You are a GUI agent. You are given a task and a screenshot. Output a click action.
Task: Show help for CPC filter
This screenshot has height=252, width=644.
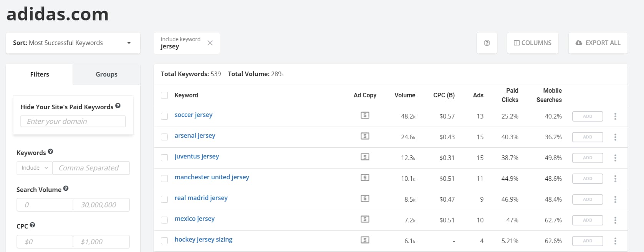pyautogui.click(x=33, y=225)
